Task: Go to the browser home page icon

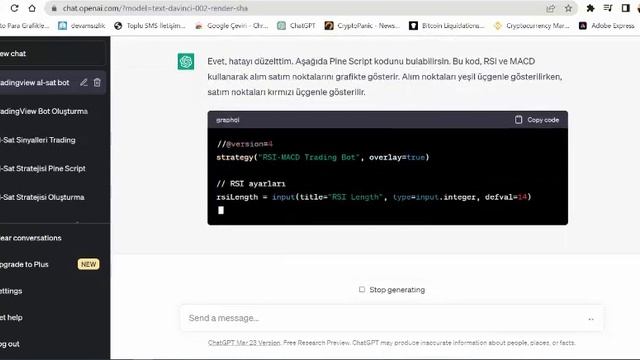Action: 32,8
